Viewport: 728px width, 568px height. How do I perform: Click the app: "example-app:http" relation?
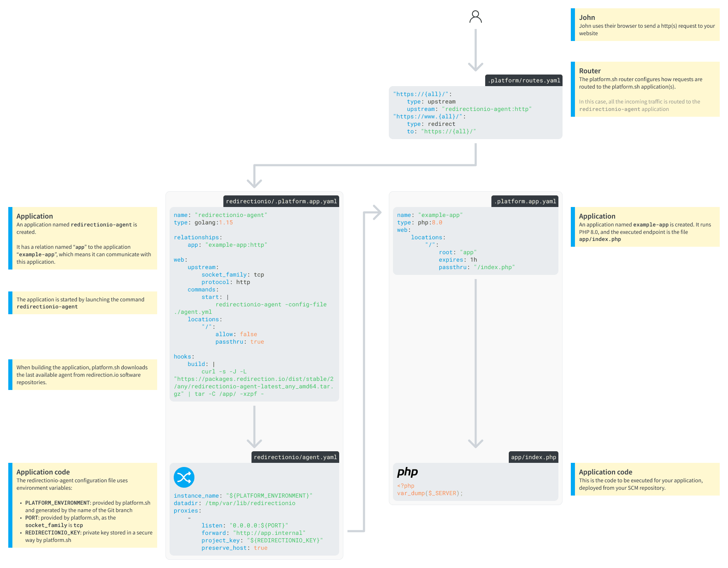coord(227,245)
